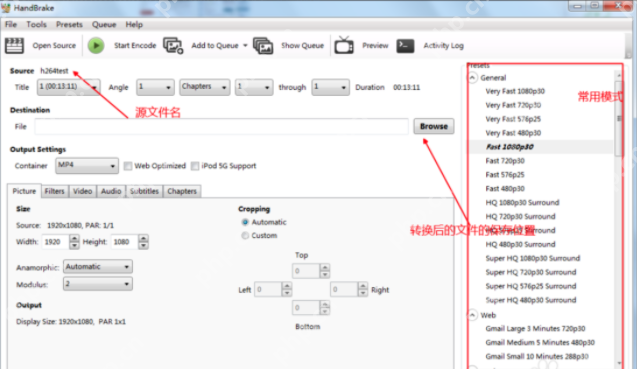
Task: Click the green Start Encode play icon
Action: coord(96,46)
